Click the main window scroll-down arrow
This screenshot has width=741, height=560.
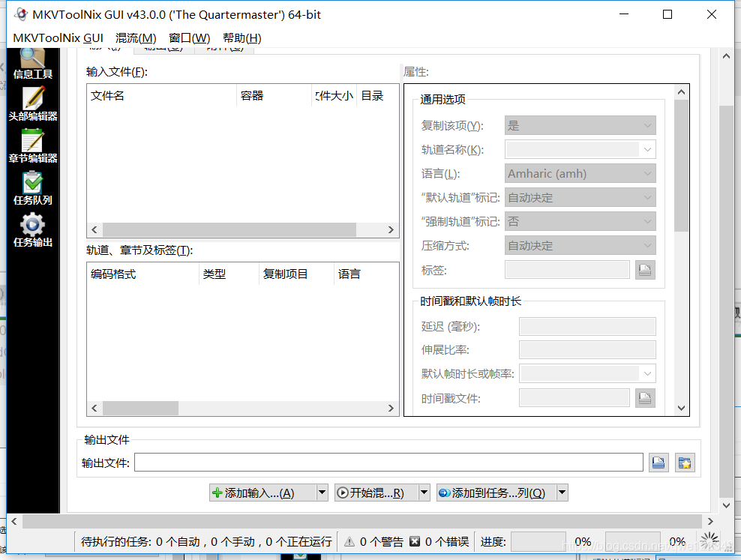(x=726, y=505)
